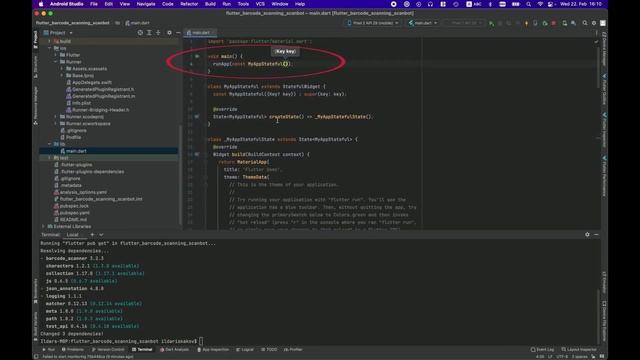Open Flutter Outline on right strip
Image resolution: width=640 pixels, height=360 pixels.
click(604, 89)
